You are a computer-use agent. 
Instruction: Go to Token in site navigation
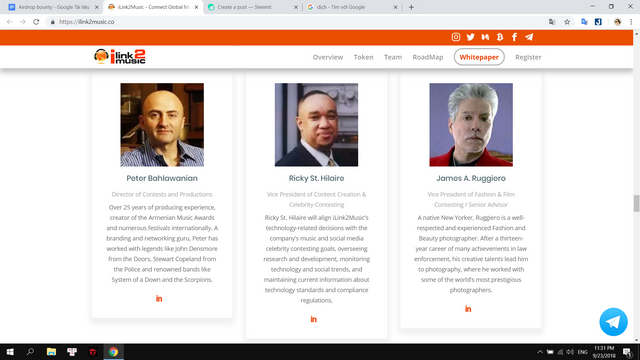click(363, 57)
